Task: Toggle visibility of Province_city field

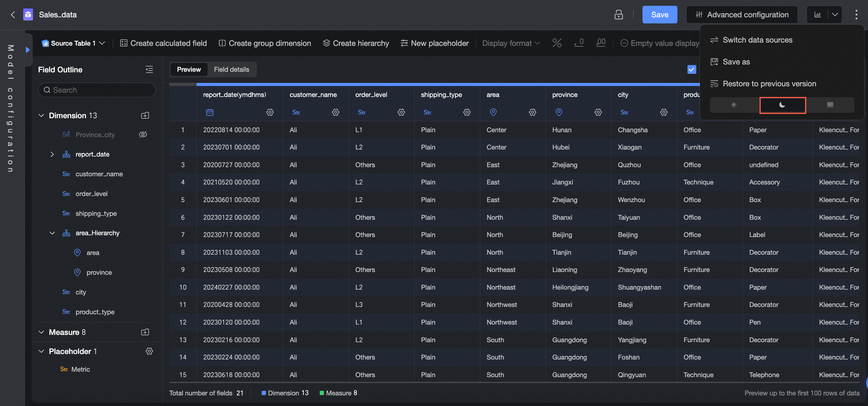Action: point(143,134)
